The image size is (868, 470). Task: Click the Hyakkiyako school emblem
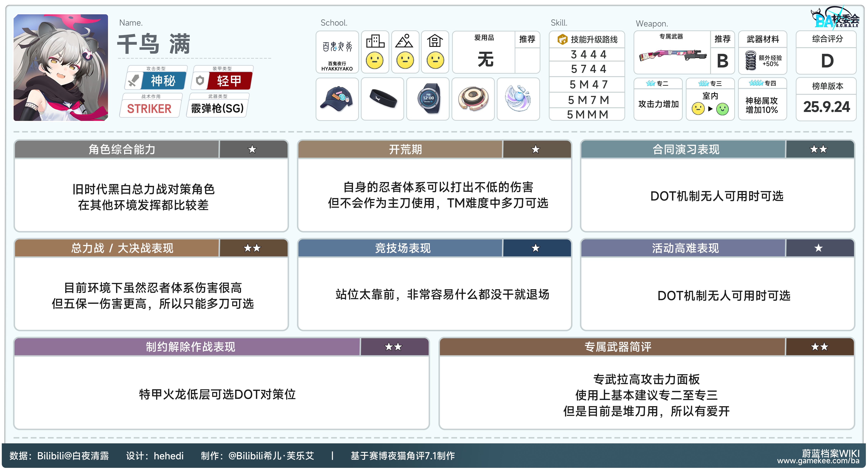[337, 47]
